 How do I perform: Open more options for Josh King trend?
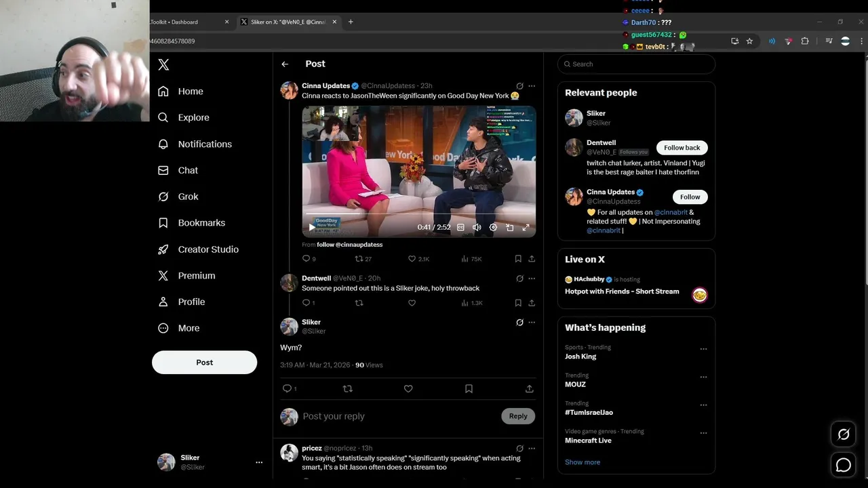[x=703, y=349]
